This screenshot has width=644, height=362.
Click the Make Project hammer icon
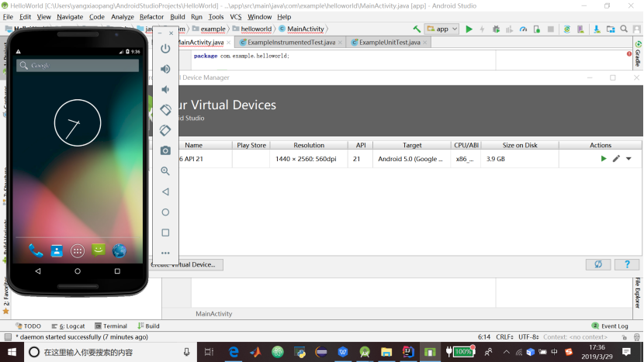(417, 29)
